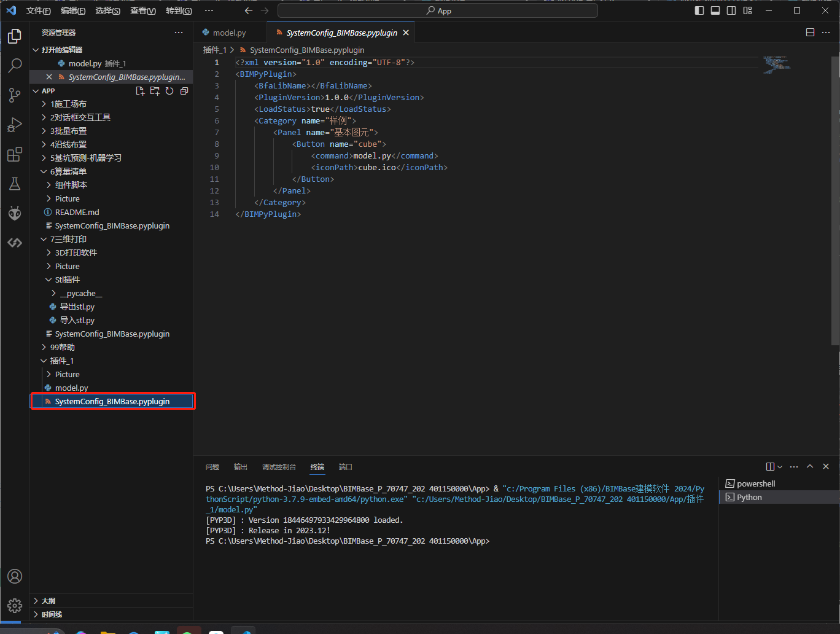840x634 pixels.
Task: Toggle the primary side bar layout button
Action: click(x=699, y=10)
